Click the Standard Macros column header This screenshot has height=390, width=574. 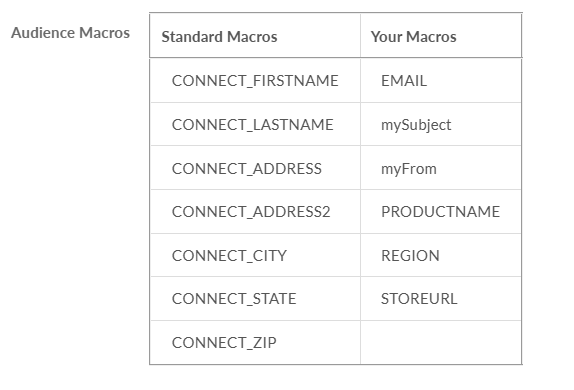coord(219,37)
